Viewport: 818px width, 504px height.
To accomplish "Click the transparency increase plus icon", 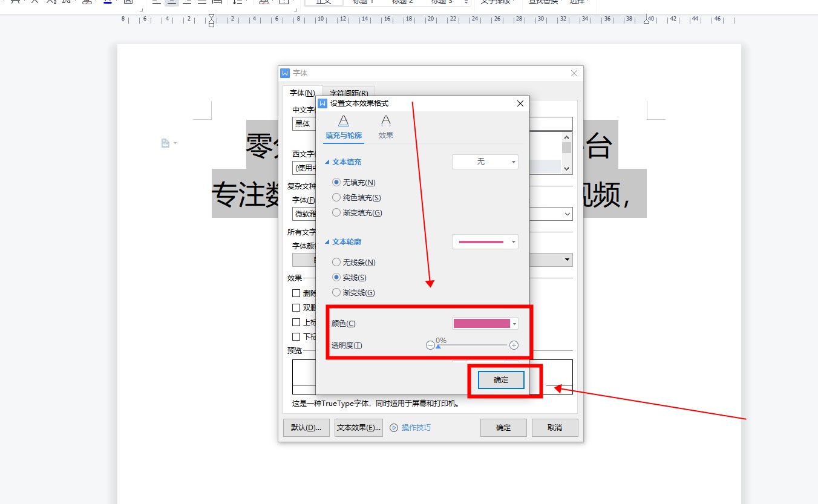I will coord(514,345).
